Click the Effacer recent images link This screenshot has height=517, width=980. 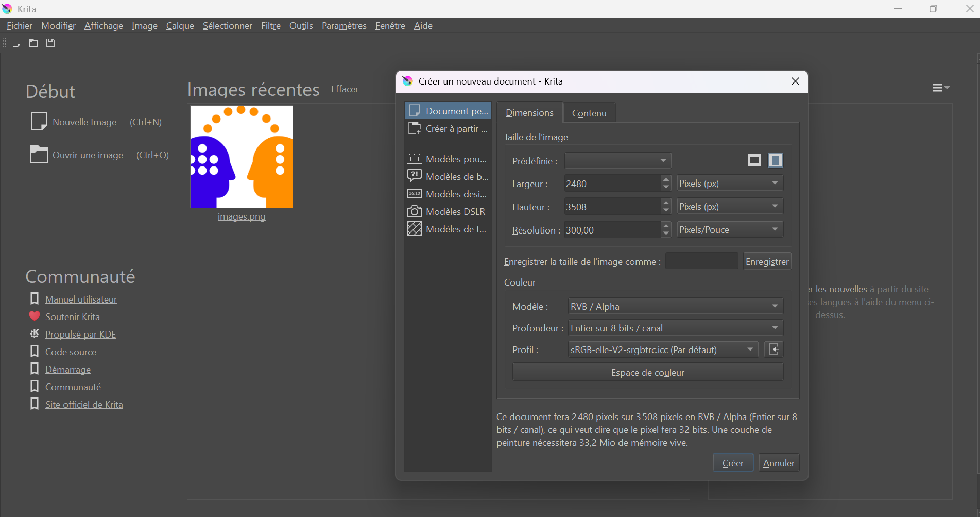coord(345,89)
